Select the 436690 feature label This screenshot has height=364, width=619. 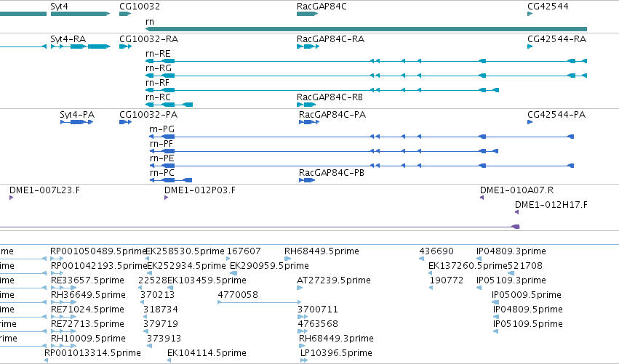point(436,251)
